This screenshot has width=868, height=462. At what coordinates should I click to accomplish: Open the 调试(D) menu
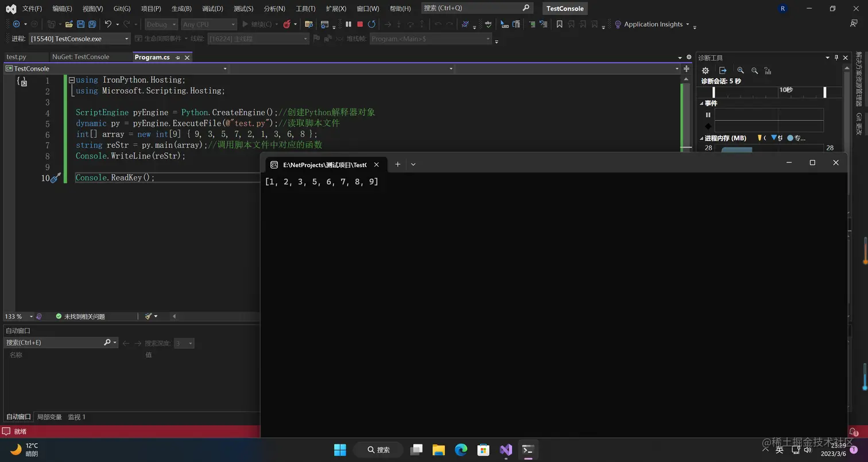[212, 9]
